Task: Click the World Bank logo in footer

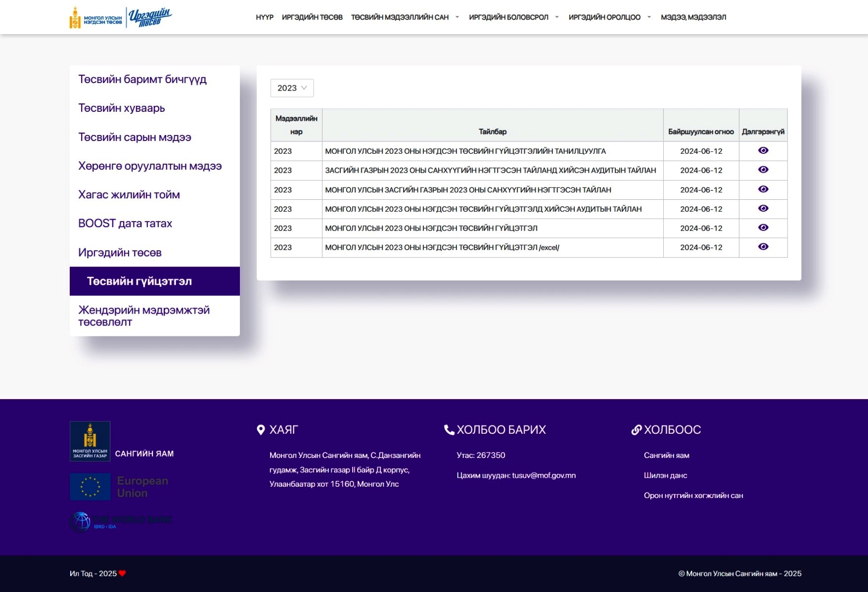Action: tap(121, 521)
